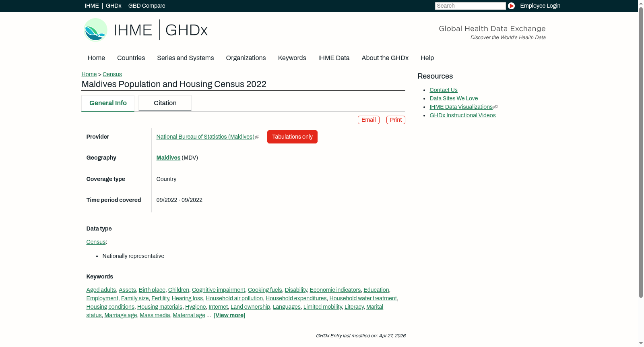
Task: Click the Email button
Action: click(x=369, y=120)
